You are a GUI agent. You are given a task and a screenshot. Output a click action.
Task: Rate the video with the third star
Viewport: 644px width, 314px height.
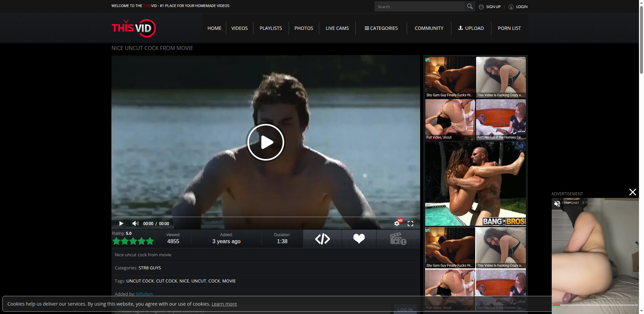pos(133,241)
